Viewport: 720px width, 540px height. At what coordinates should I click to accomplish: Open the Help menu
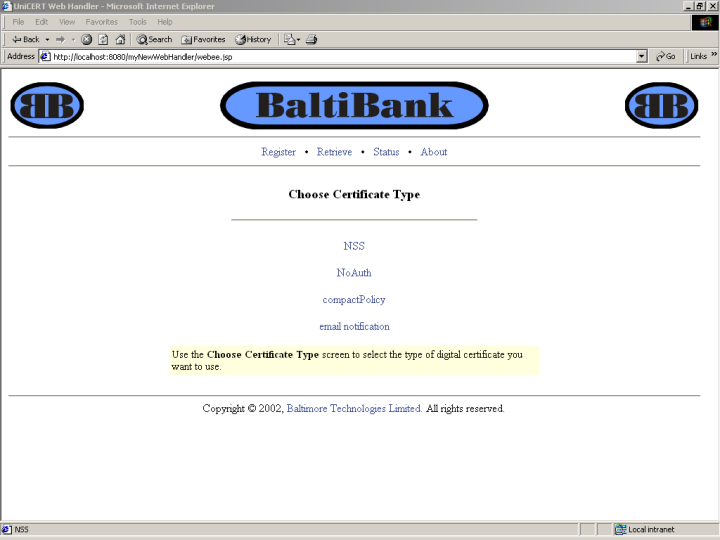(165, 22)
